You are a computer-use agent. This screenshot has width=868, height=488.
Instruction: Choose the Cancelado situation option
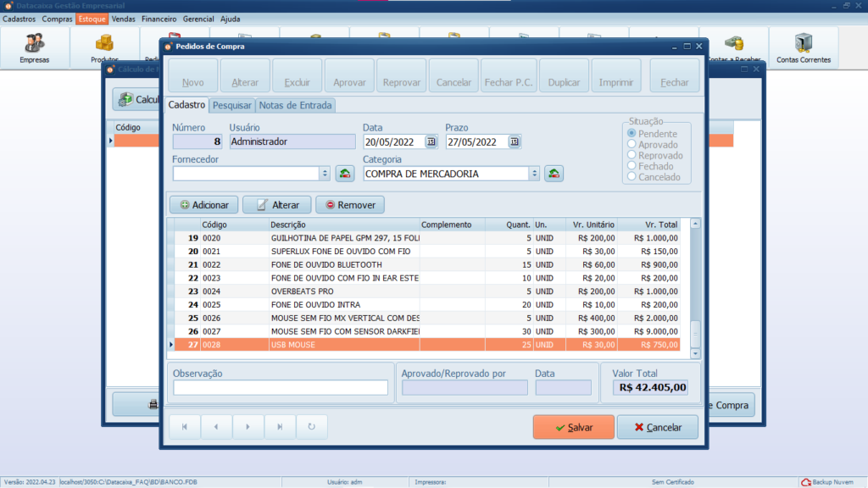pos(632,178)
